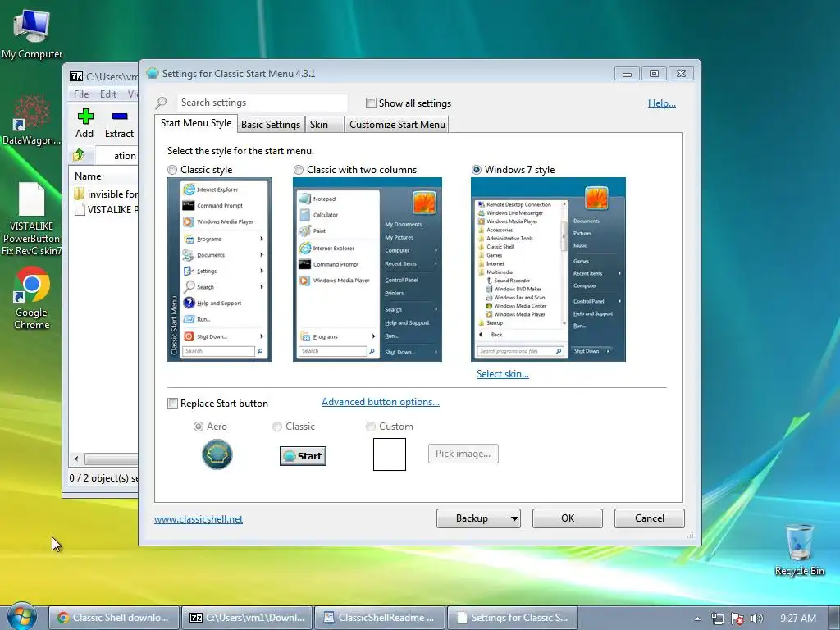
Task: Go up one folder in 7-Zip
Action: (x=79, y=155)
